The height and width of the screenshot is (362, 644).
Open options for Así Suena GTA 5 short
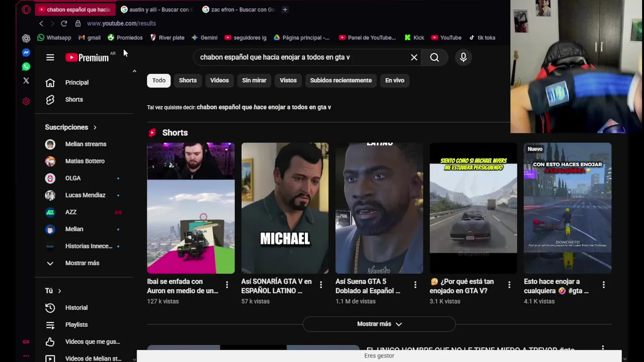(415, 285)
